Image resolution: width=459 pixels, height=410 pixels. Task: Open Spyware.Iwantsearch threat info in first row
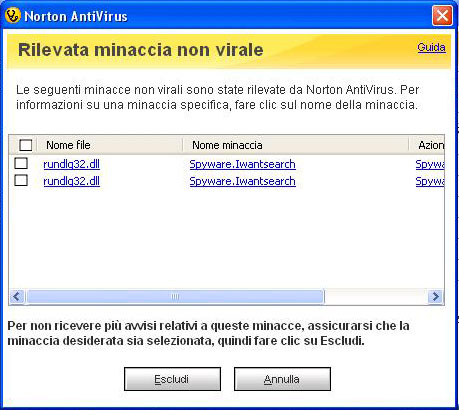tap(242, 164)
